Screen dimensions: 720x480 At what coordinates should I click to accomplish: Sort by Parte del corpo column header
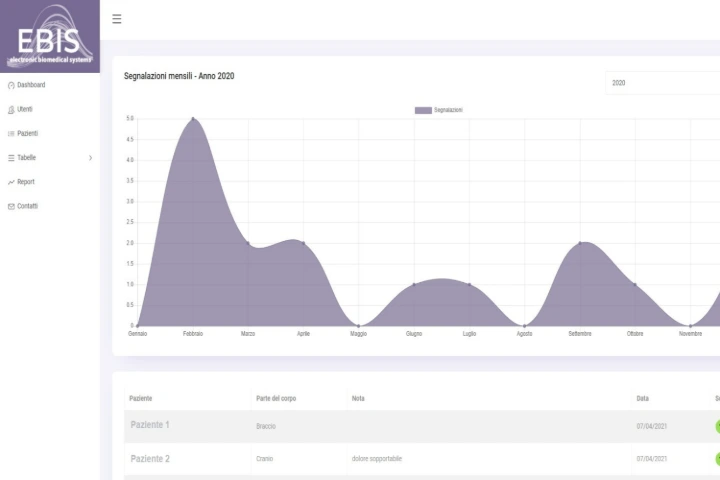click(x=276, y=398)
